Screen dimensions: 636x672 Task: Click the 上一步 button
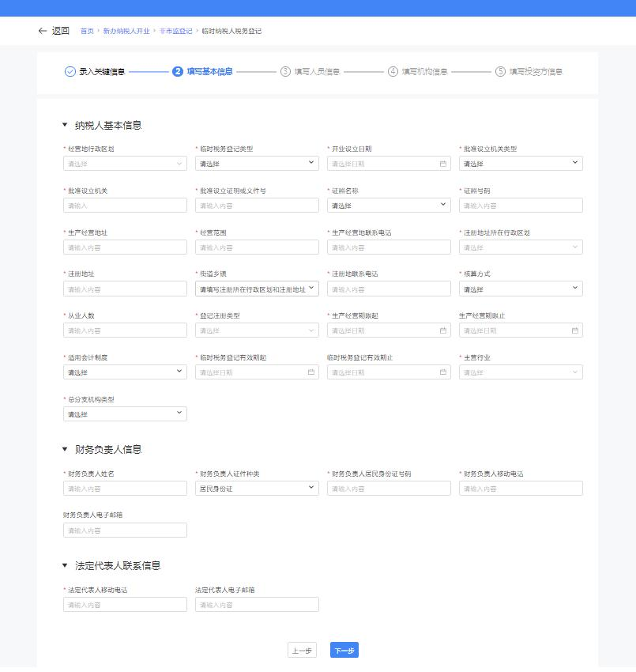coord(302,651)
